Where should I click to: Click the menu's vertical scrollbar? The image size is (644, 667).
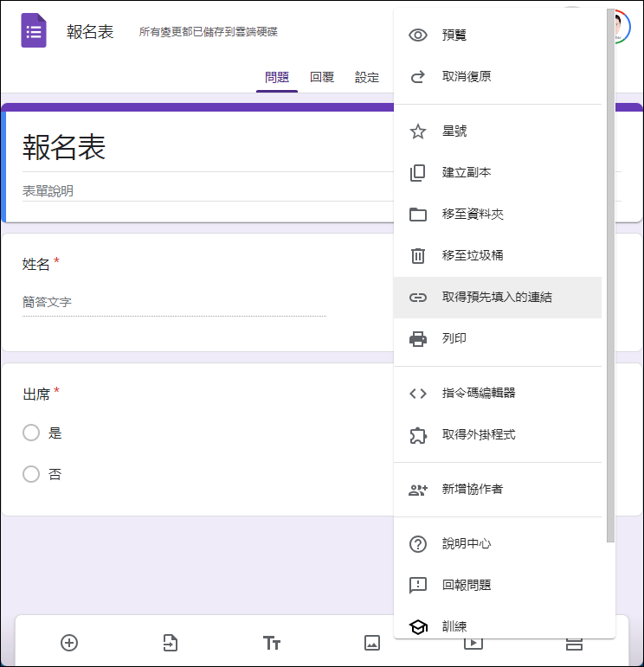pos(610,276)
